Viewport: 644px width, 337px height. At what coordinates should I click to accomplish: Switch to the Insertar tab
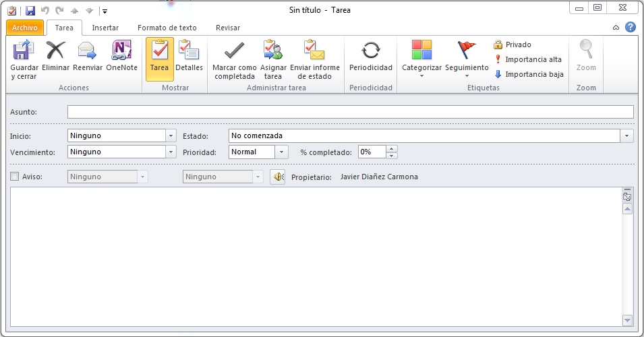coord(105,28)
